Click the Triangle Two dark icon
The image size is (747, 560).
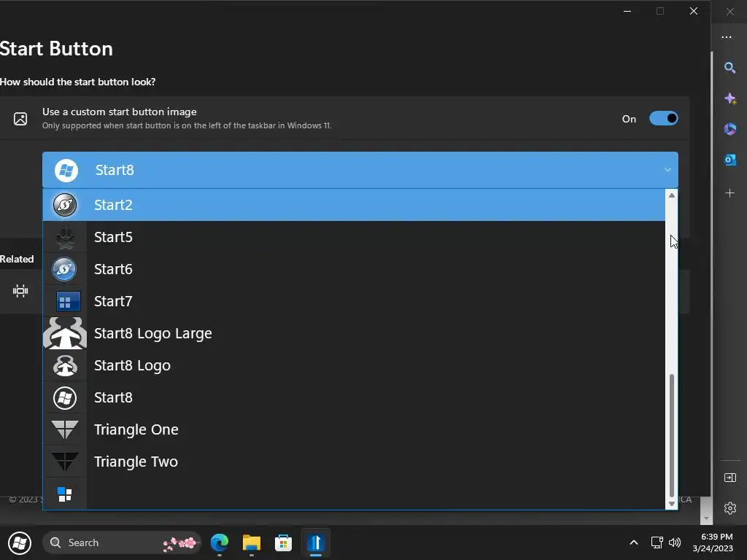(x=65, y=462)
